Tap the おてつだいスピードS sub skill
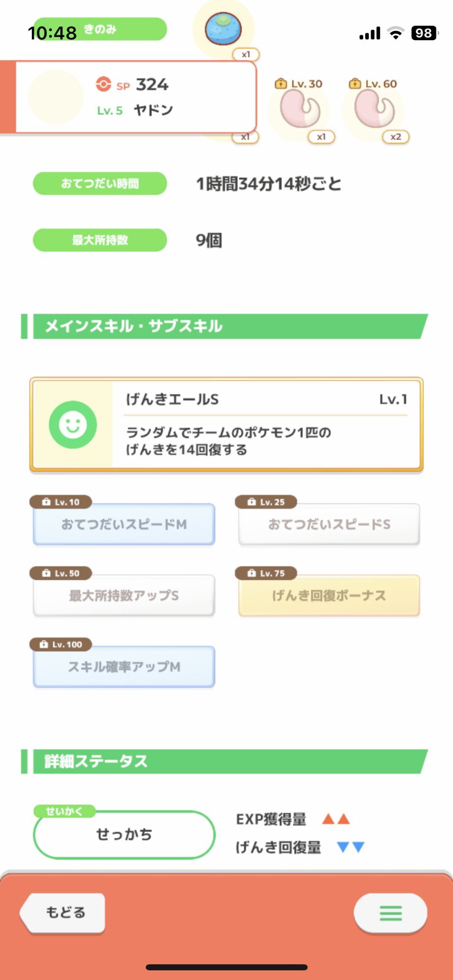This screenshot has height=980, width=453. pos(329,524)
